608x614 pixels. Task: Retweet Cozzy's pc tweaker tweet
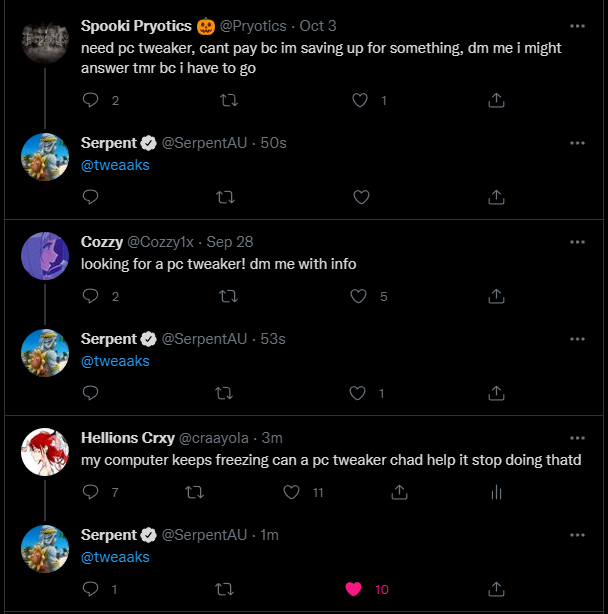(x=227, y=296)
